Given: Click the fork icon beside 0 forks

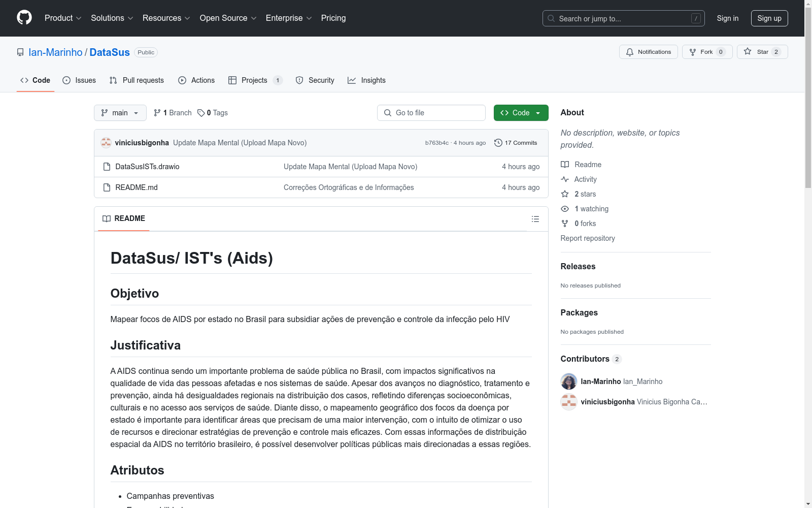Looking at the screenshot, I should tap(565, 224).
